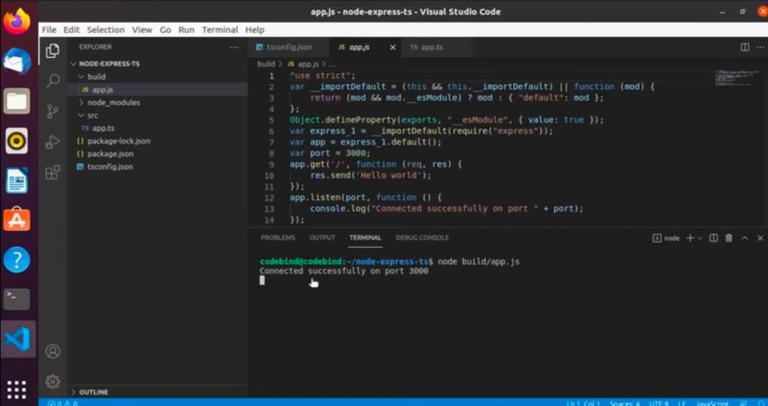This screenshot has height=406, width=768.
Task: Open the Go menu
Action: pos(166,30)
